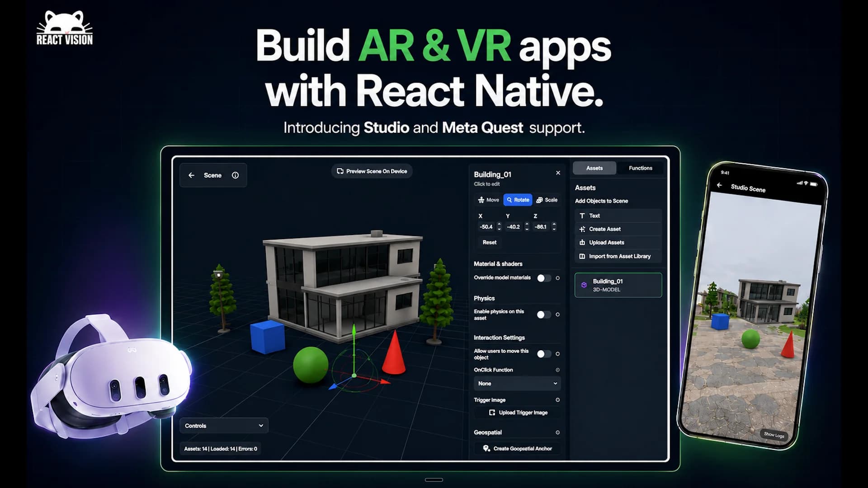Click Upload Trigger Image button
Viewport: 868px width, 488px height.
tap(517, 413)
